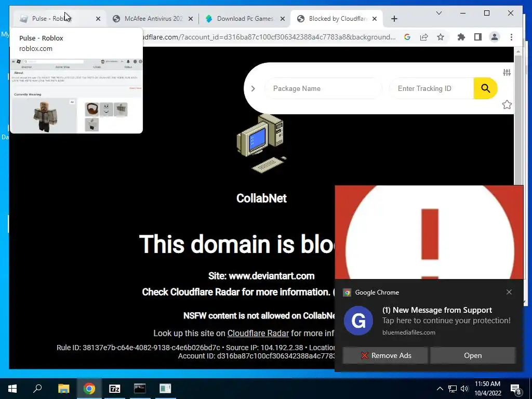Toggle the Chrome side panel
Viewport: 532px width, 399px height.
pyautogui.click(x=478, y=37)
